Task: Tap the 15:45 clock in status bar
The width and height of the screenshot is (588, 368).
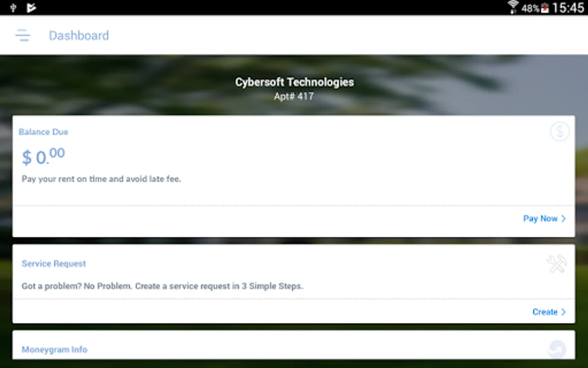Action: (x=568, y=8)
